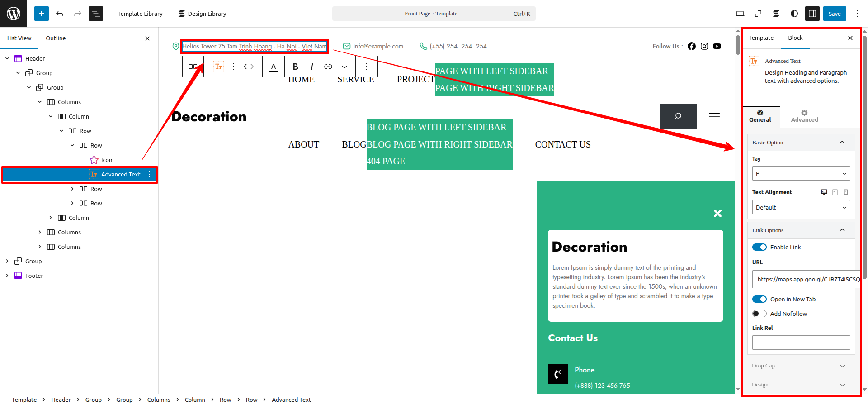Open the text color tool

[274, 67]
